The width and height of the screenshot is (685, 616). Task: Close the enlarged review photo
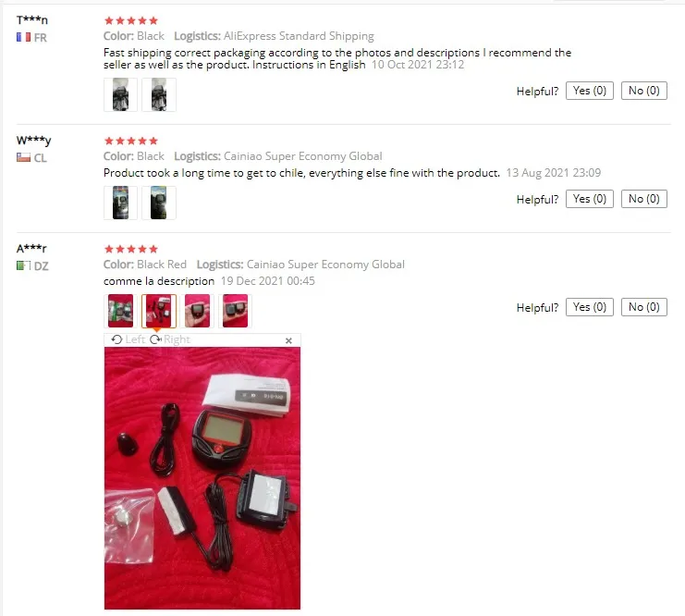point(288,340)
